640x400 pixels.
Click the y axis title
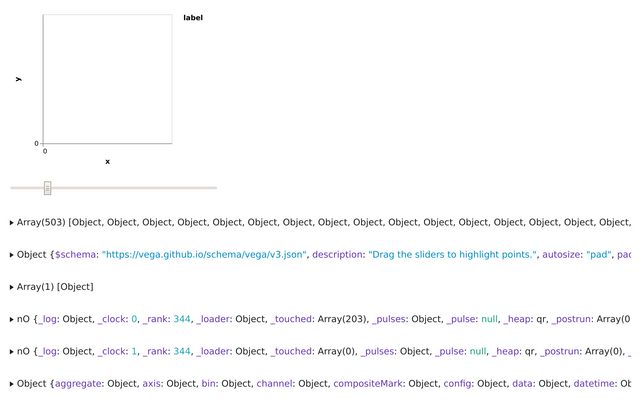click(x=19, y=79)
